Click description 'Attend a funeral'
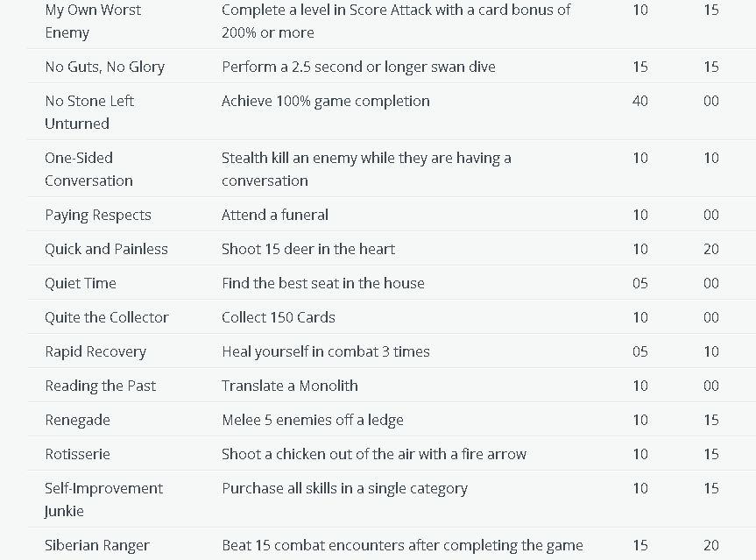 tap(275, 215)
